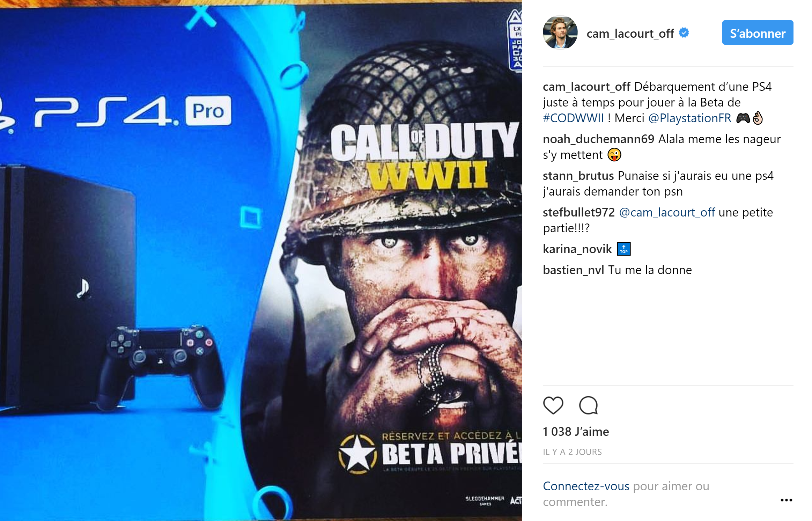Open cam_lacourt_off profile picture
The width and height of the screenshot is (812, 521).
(560, 32)
